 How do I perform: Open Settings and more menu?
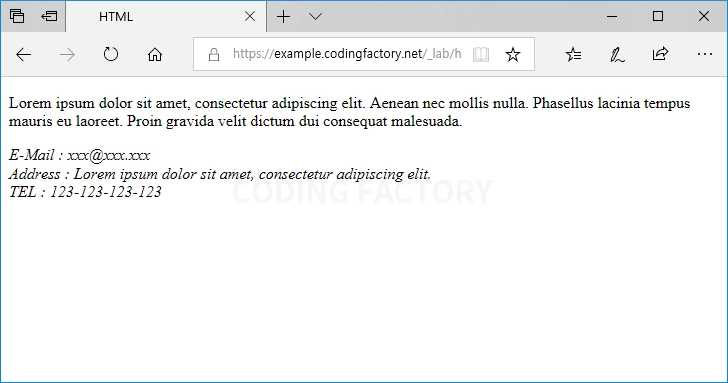704,54
